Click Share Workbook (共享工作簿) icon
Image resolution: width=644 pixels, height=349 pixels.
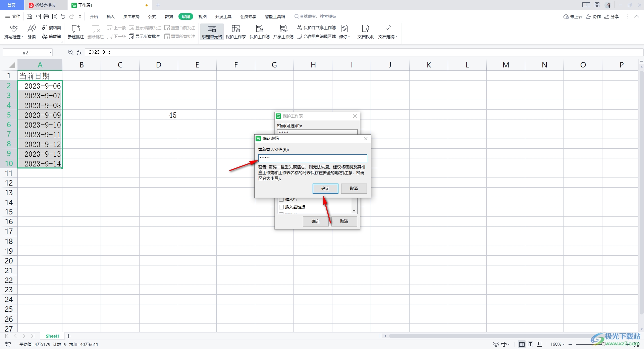283,32
